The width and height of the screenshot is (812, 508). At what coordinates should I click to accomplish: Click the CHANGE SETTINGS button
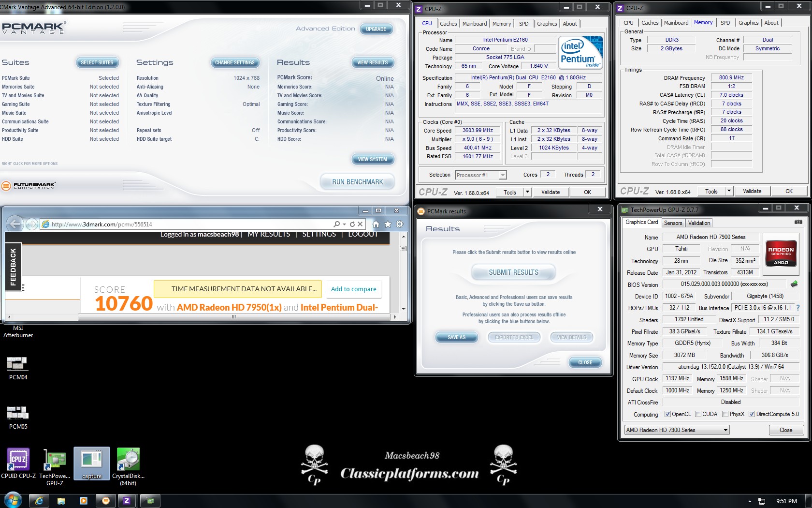pos(235,62)
